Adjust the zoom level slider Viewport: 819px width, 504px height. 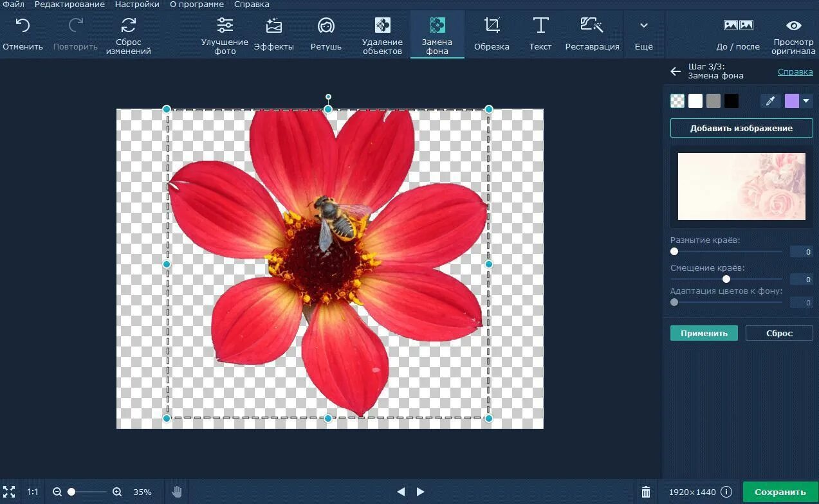(x=87, y=492)
